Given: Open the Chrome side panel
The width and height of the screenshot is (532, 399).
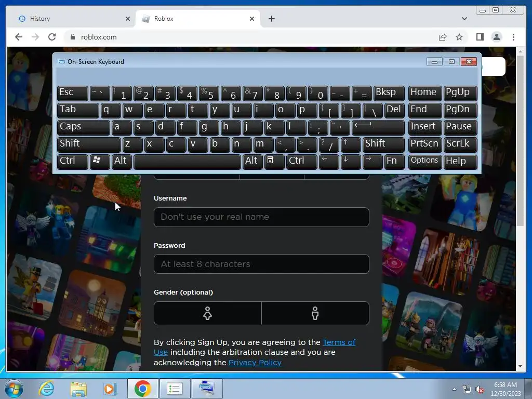Looking at the screenshot, I should (x=480, y=37).
